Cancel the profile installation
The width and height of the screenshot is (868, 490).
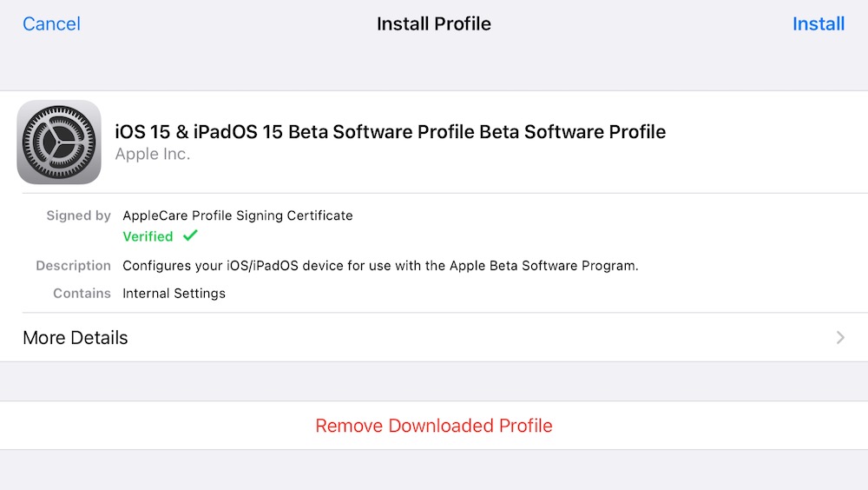[x=51, y=23]
